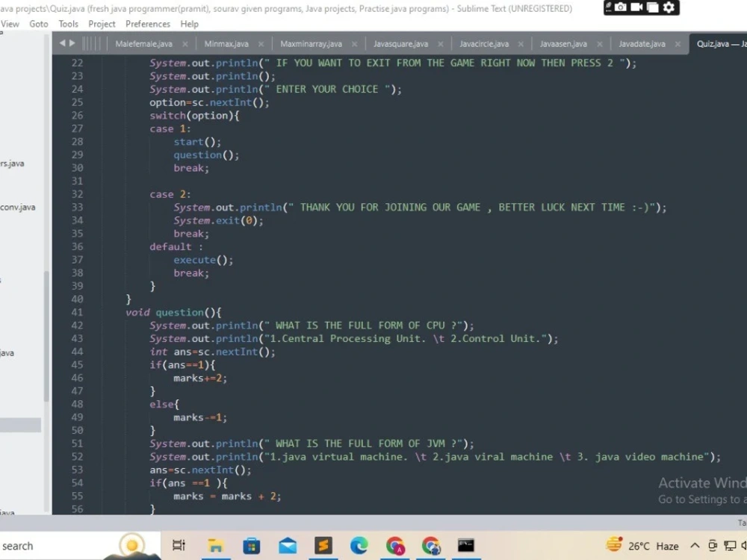747x560 pixels.
Task: Open the first Chrome profile taskbar icon
Action: coord(395,545)
